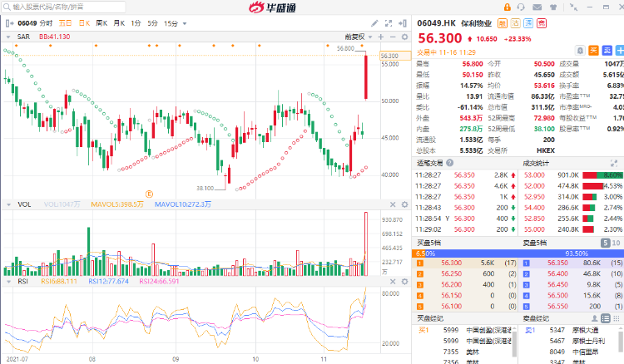Click ask level 1 price 56.350
This screenshot has height=364, width=624.
(x=557, y=263)
